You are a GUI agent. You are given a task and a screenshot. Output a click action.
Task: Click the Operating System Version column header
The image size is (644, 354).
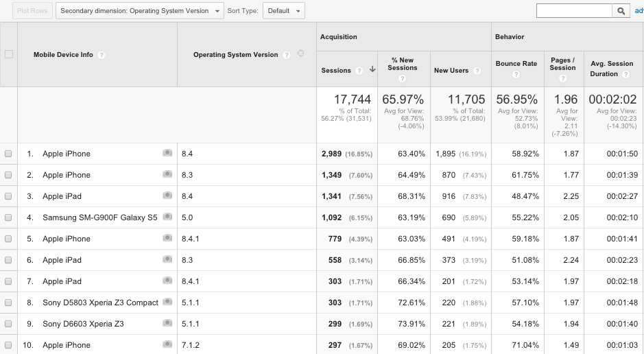click(x=236, y=55)
